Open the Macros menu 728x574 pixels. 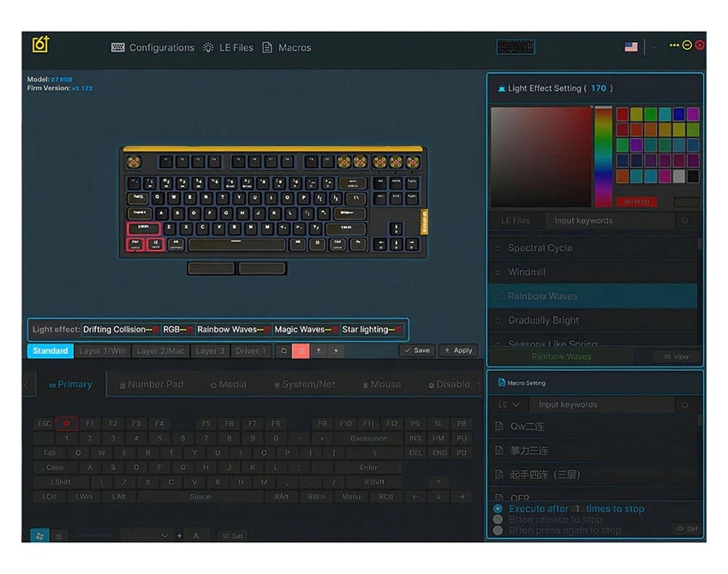(287, 48)
